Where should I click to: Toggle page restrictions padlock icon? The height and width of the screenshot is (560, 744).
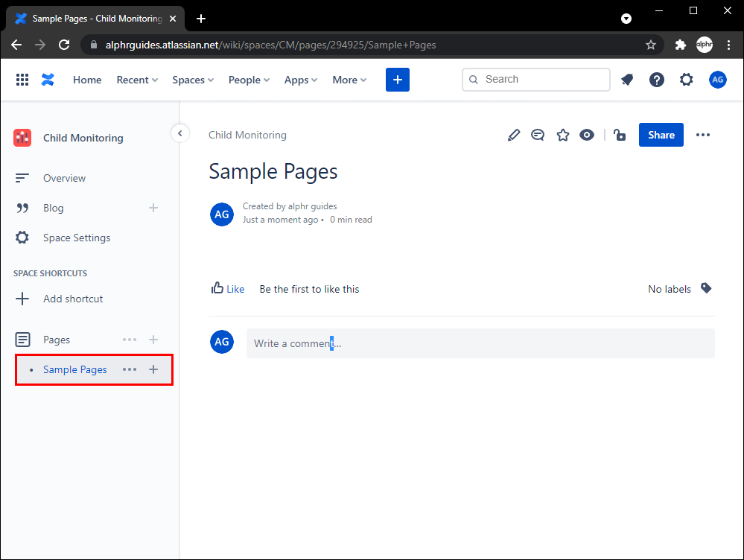click(620, 135)
